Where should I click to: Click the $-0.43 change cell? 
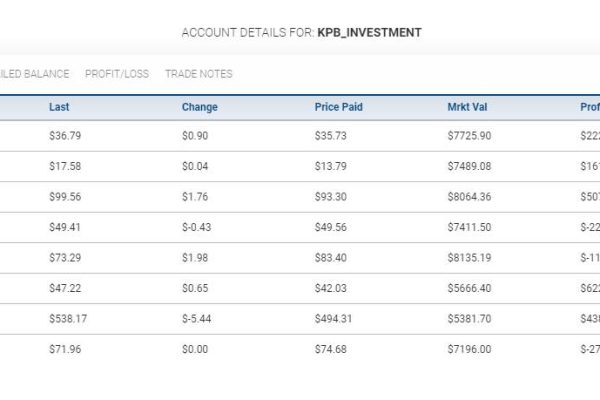pyautogui.click(x=197, y=227)
